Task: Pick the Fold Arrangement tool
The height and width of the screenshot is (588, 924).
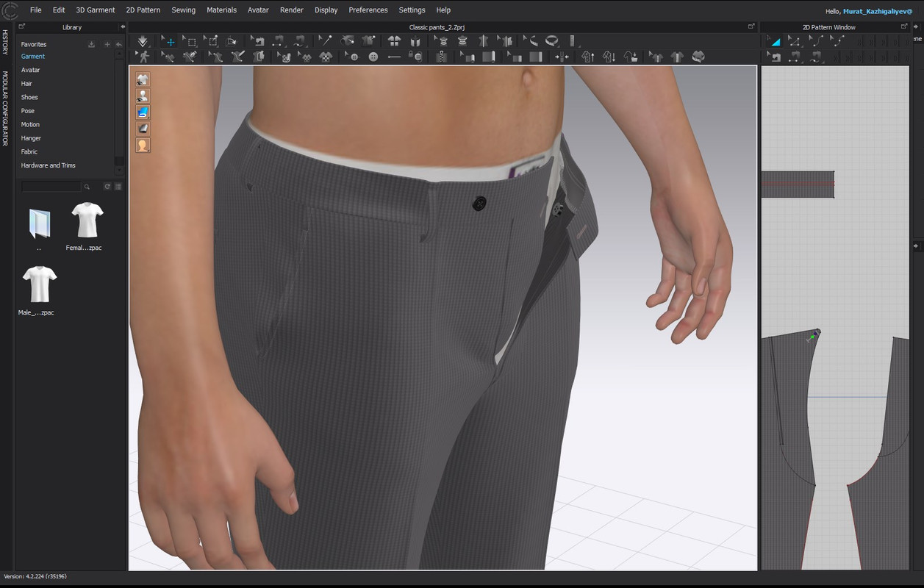Action: click(232, 42)
